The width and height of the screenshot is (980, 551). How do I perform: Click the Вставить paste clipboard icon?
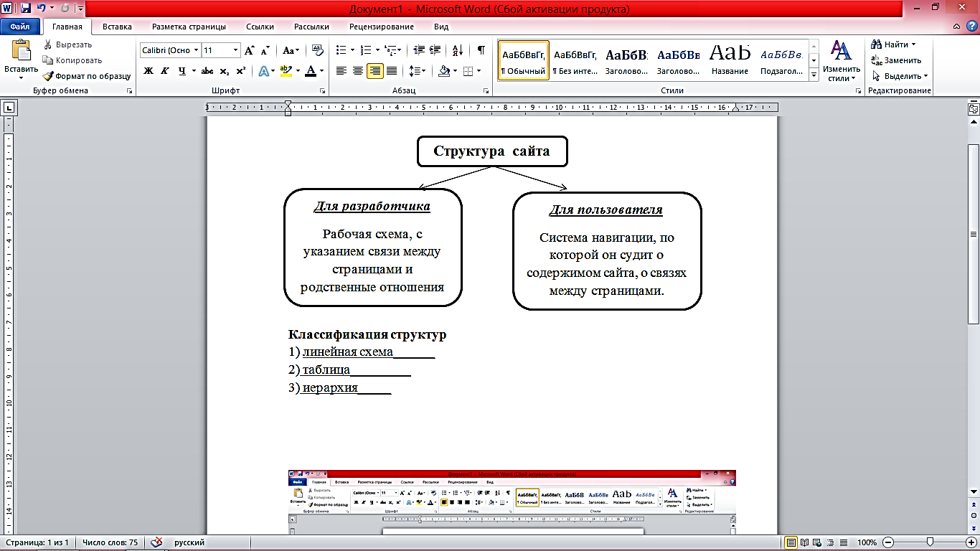click(x=22, y=51)
